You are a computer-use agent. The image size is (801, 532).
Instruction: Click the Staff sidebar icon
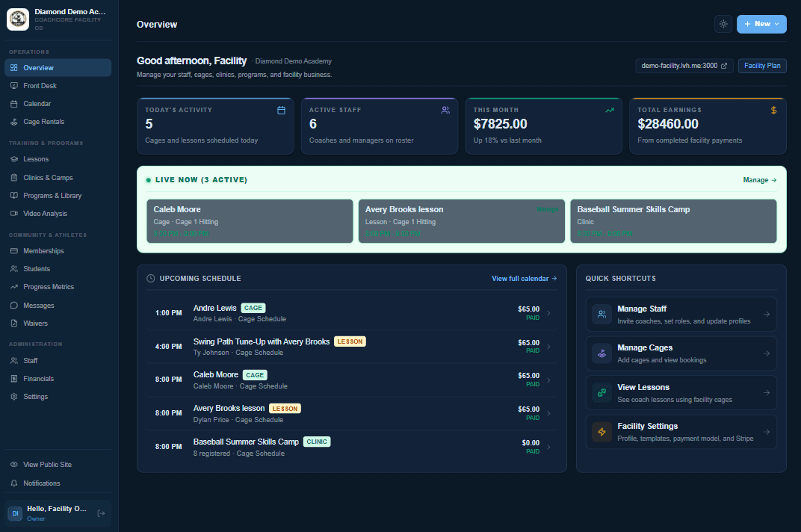click(13, 361)
